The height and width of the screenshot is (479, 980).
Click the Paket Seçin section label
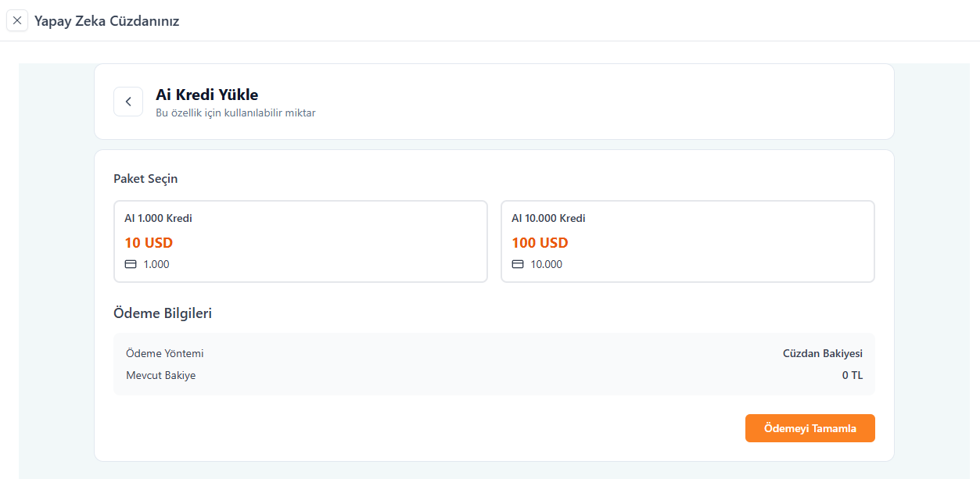145,179
